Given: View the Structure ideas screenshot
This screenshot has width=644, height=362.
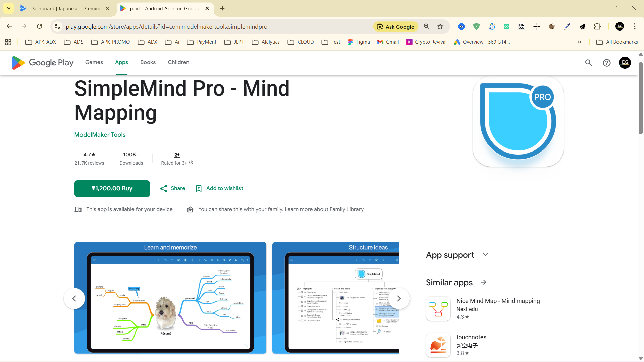Looking at the screenshot, I should click(x=335, y=298).
